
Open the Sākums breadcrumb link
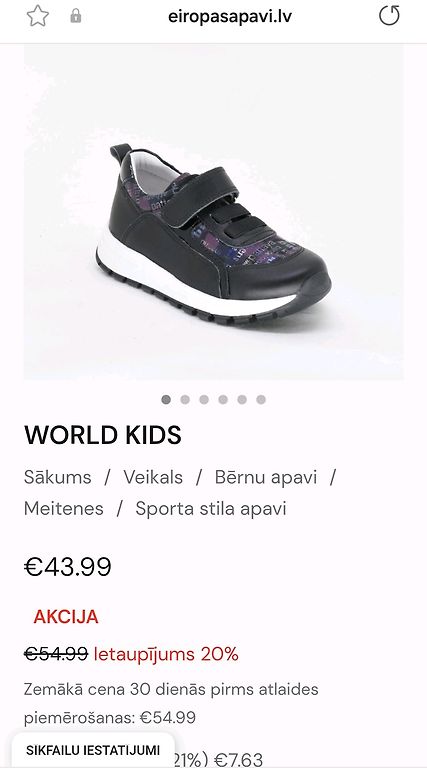[x=57, y=477]
